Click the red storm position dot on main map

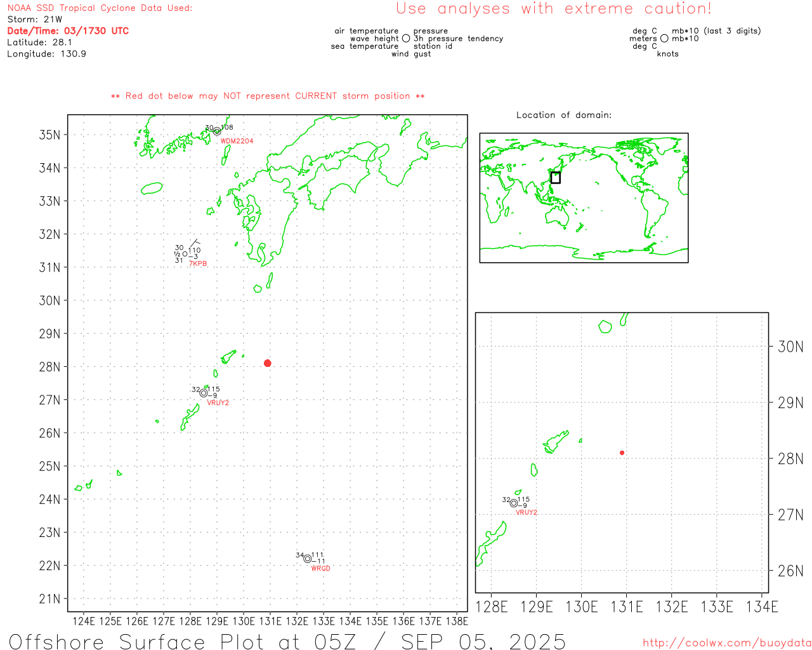(x=267, y=363)
